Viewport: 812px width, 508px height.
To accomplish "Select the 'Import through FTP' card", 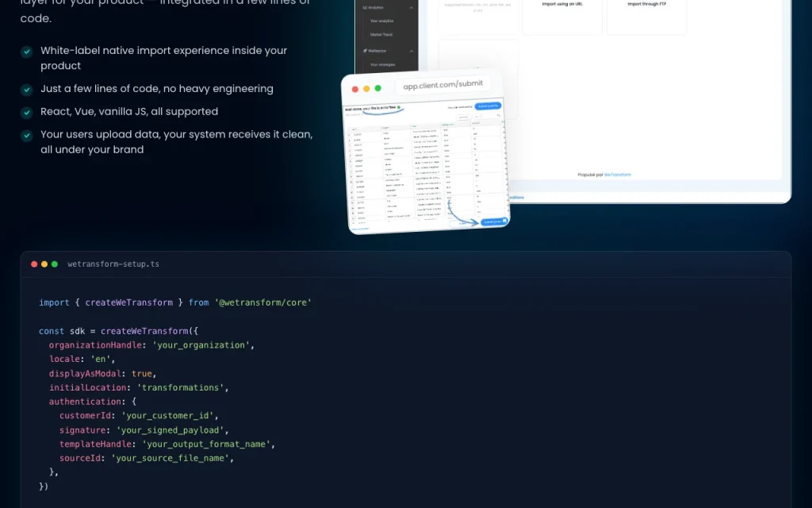I will click(647, 17).
